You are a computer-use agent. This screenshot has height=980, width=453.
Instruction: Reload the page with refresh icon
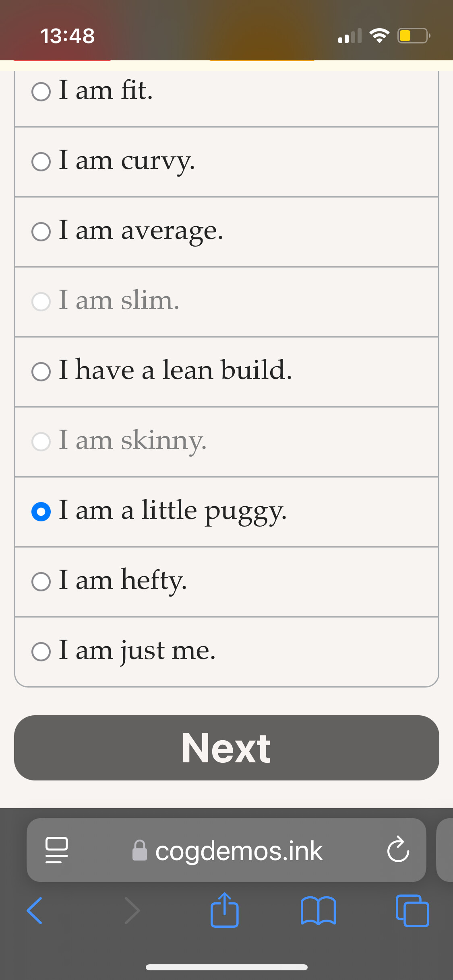tap(398, 849)
